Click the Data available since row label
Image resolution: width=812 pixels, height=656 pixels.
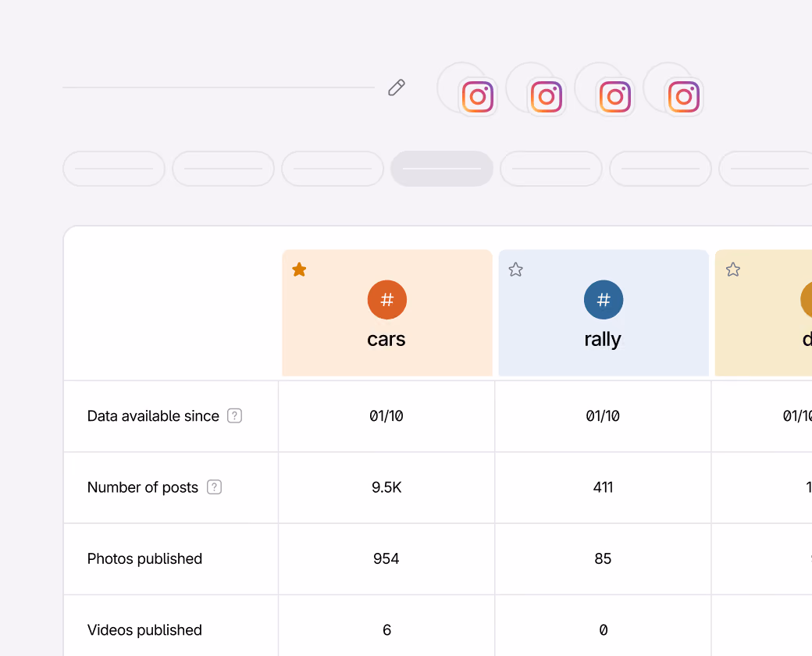(153, 416)
